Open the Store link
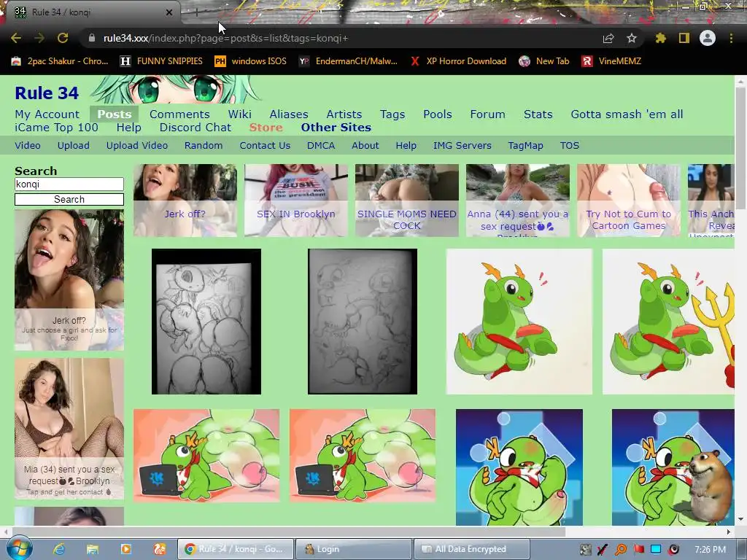Viewport: 747px width, 560px height. click(x=266, y=128)
